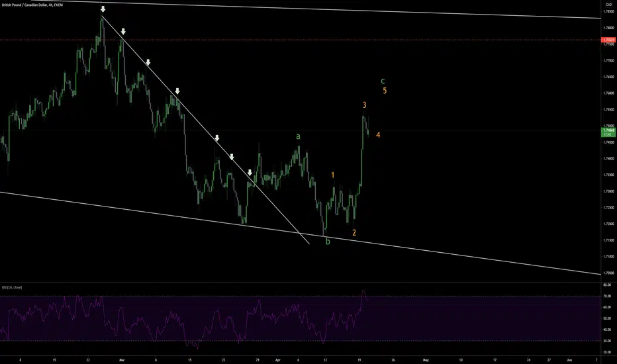Click the 'May' label on the time axis

pyautogui.click(x=426, y=359)
